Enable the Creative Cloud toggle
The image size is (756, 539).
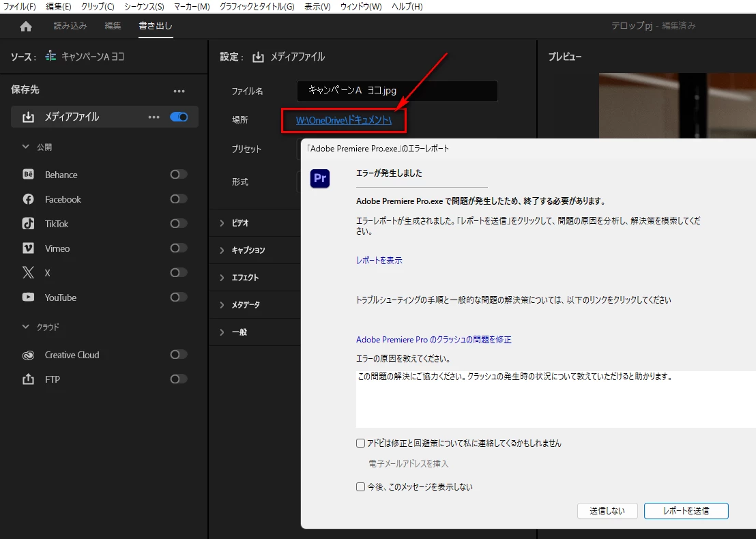coord(179,355)
